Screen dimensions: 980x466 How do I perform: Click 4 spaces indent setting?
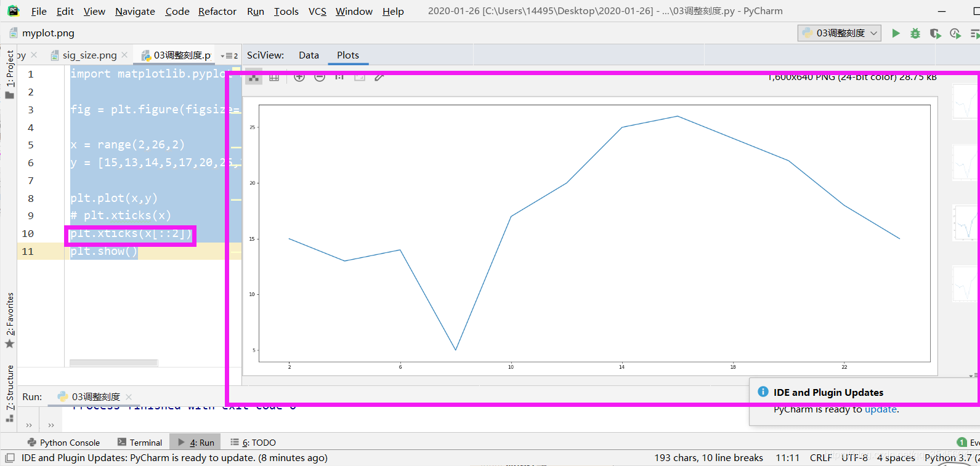(896, 458)
